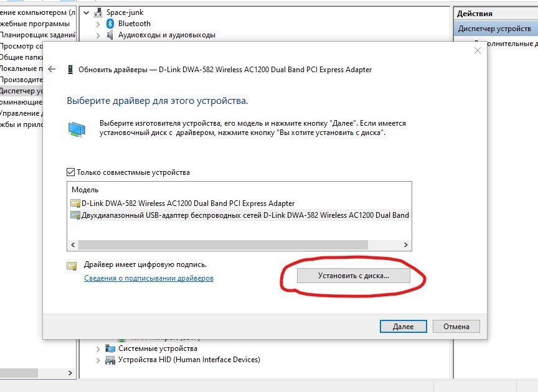Click the certificate icon of PCI Express Adapter entry
The height and width of the screenshot is (392, 538).
point(75,203)
